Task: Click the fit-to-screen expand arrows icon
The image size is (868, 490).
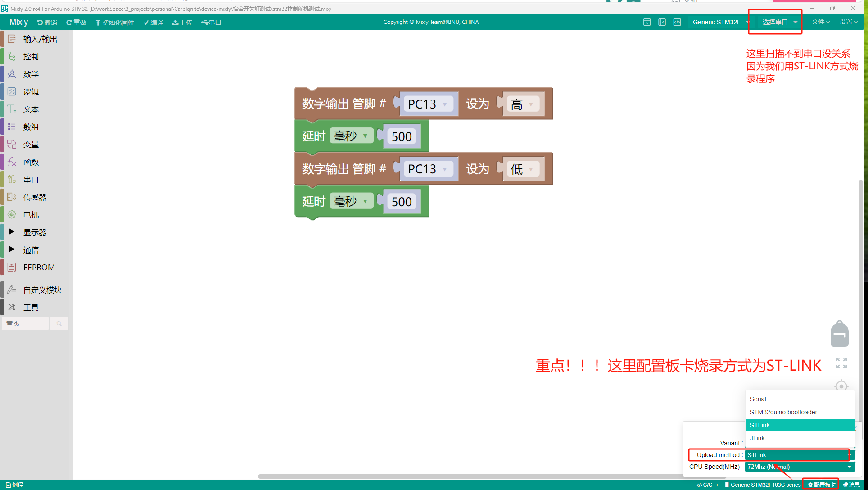Action: [841, 363]
